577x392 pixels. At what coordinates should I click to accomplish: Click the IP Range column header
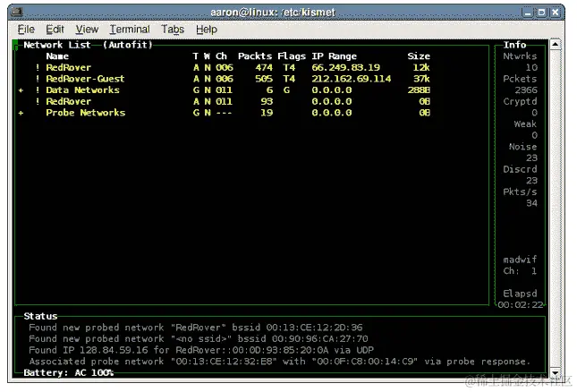[x=335, y=56]
